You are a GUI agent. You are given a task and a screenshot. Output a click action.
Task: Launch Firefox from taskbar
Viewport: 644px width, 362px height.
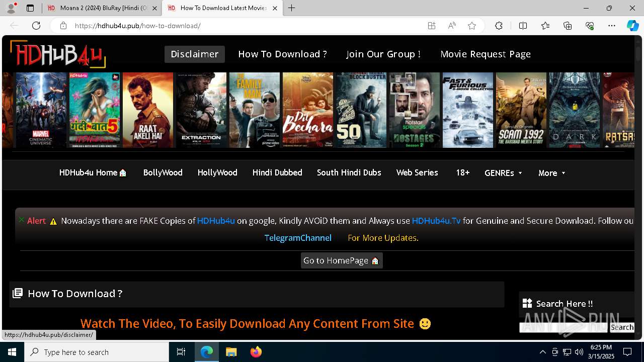[256, 352]
